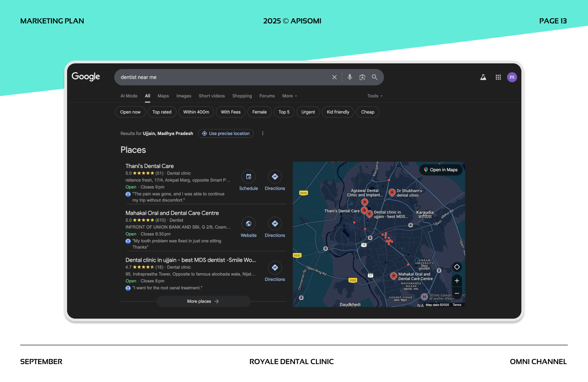The image size is (588, 382).
Task: Visit Mahakal Oral and Dental Care website
Action: [249, 224]
